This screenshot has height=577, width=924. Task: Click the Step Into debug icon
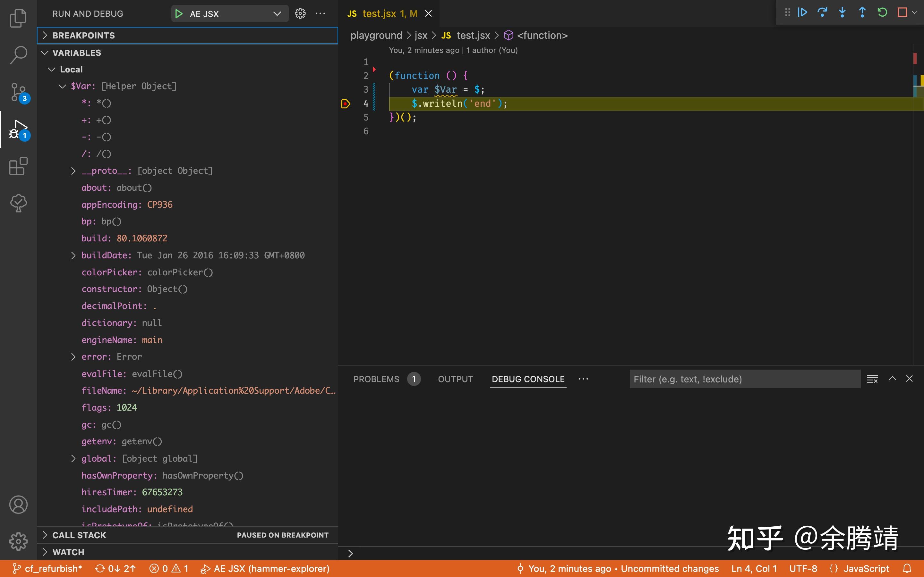[842, 13]
